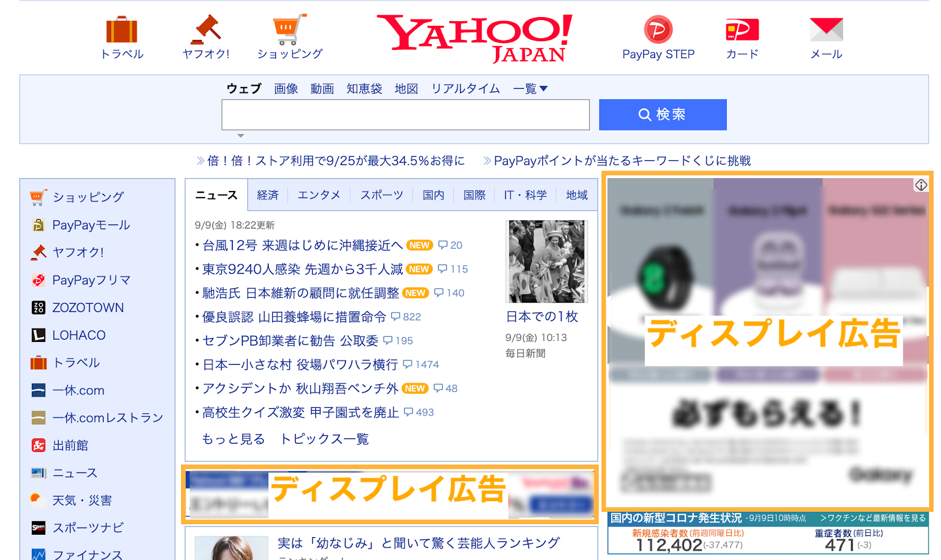Select the 知恵袋 search tab

tap(364, 89)
